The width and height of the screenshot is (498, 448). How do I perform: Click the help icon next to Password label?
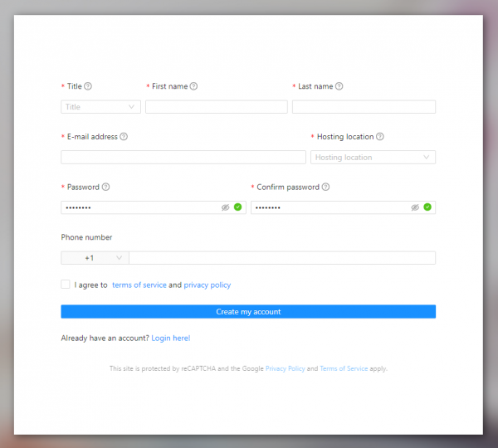(105, 187)
